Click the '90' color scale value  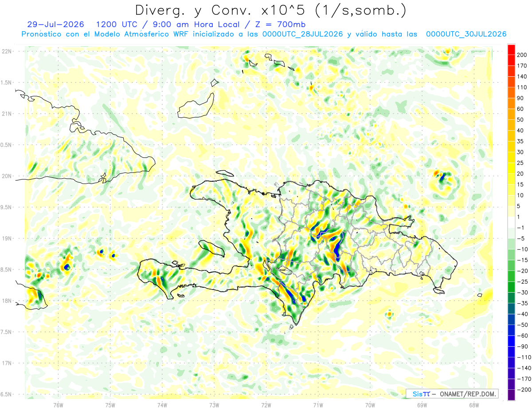520,98
